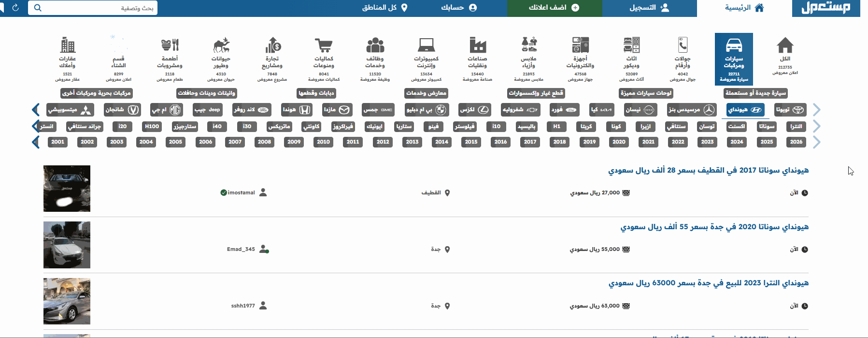Select the وانيتات ودينات وحافلات subcategory
868x338 pixels.
[206, 93]
